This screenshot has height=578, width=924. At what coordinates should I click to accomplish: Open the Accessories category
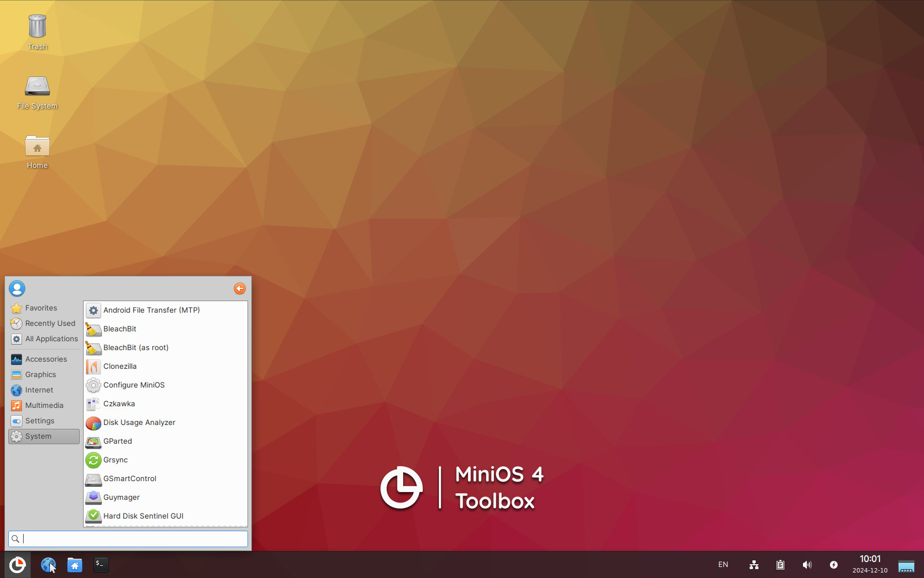(x=44, y=359)
